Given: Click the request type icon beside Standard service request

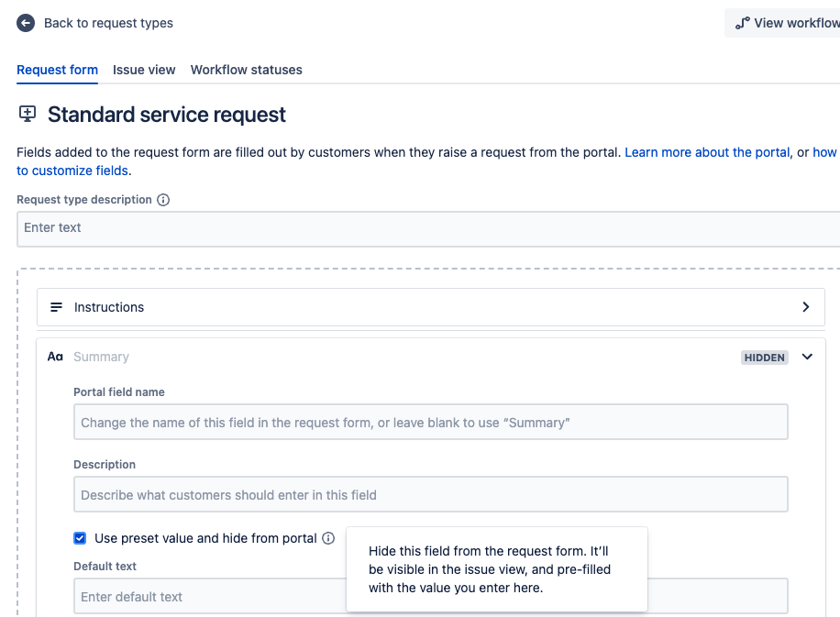Looking at the screenshot, I should coord(27,114).
